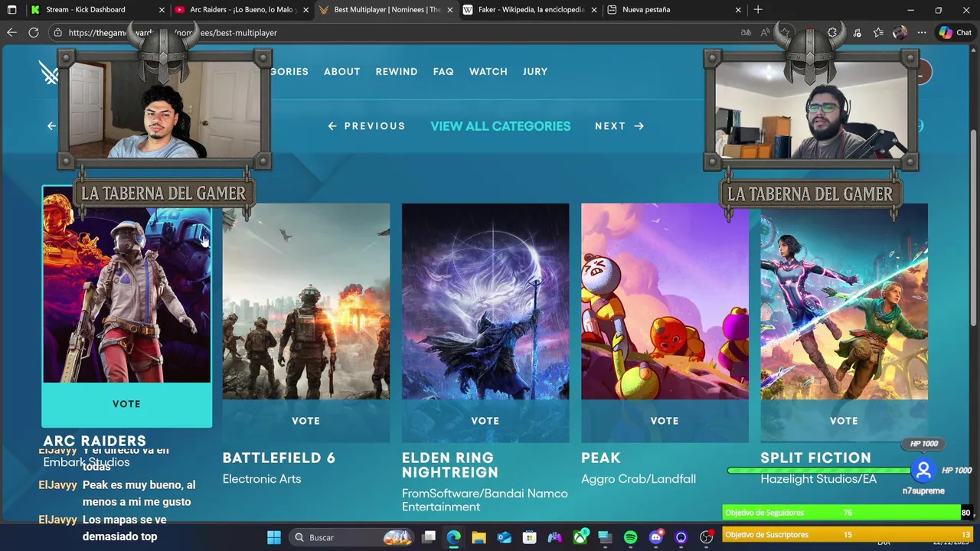Image resolution: width=980 pixels, height=551 pixels.
Task: Open the WATCH menu item
Action: pyautogui.click(x=488, y=71)
